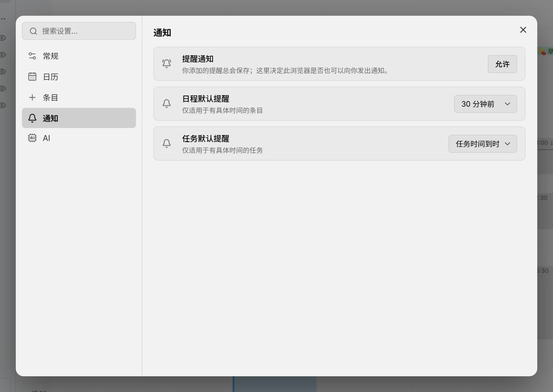
Task: Click the bell icon beside 任务默认提醒
Action: click(x=167, y=143)
